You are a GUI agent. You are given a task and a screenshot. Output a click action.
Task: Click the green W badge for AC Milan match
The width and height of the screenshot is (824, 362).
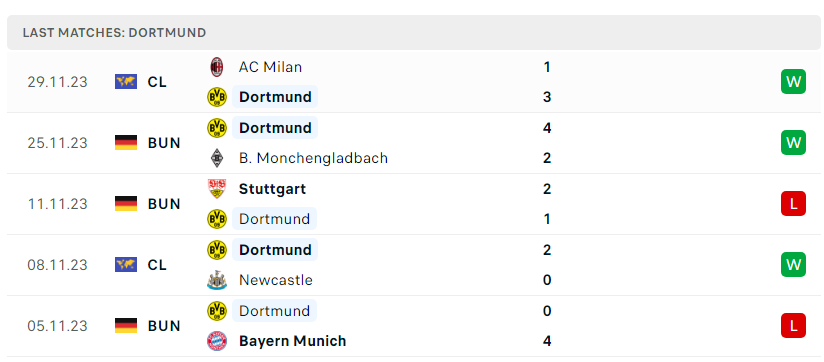coord(793,82)
